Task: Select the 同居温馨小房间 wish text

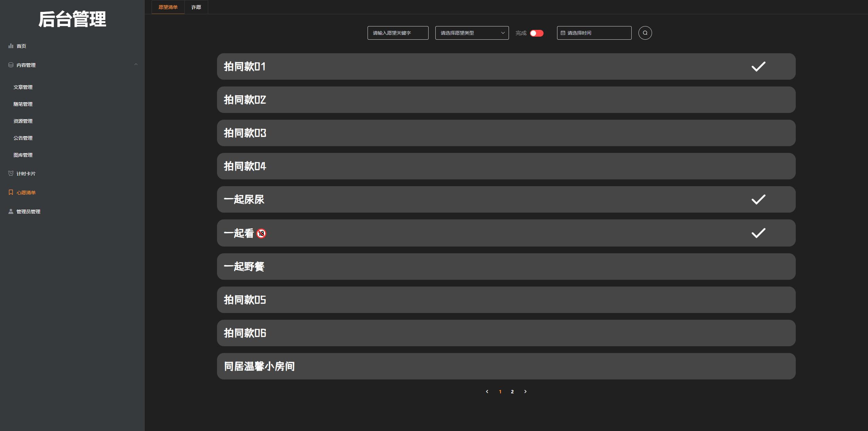Action: pos(259,366)
